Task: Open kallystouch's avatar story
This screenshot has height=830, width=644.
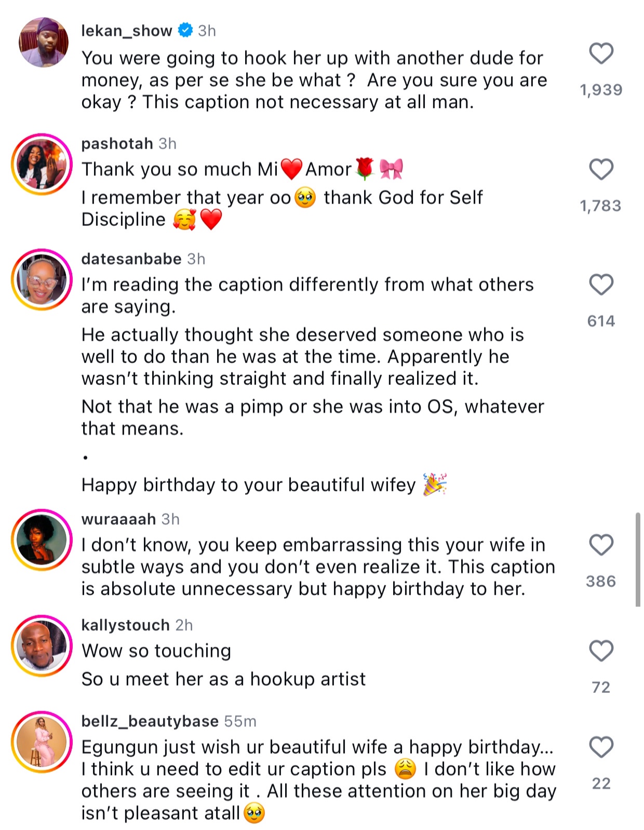Action: (x=42, y=646)
